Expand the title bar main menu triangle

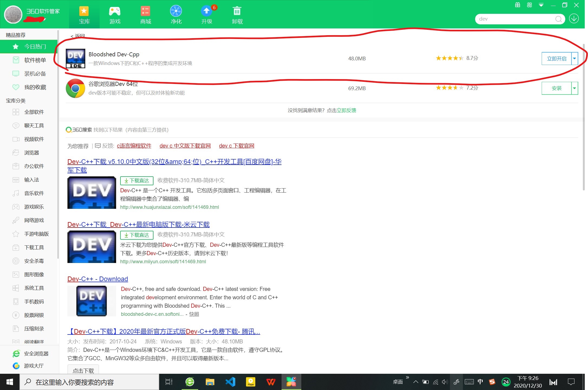coord(541,5)
